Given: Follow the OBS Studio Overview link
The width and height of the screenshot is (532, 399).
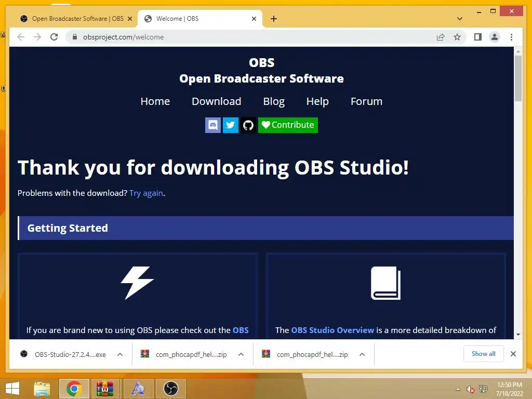Looking at the screenshot, I should coord(332,330).
